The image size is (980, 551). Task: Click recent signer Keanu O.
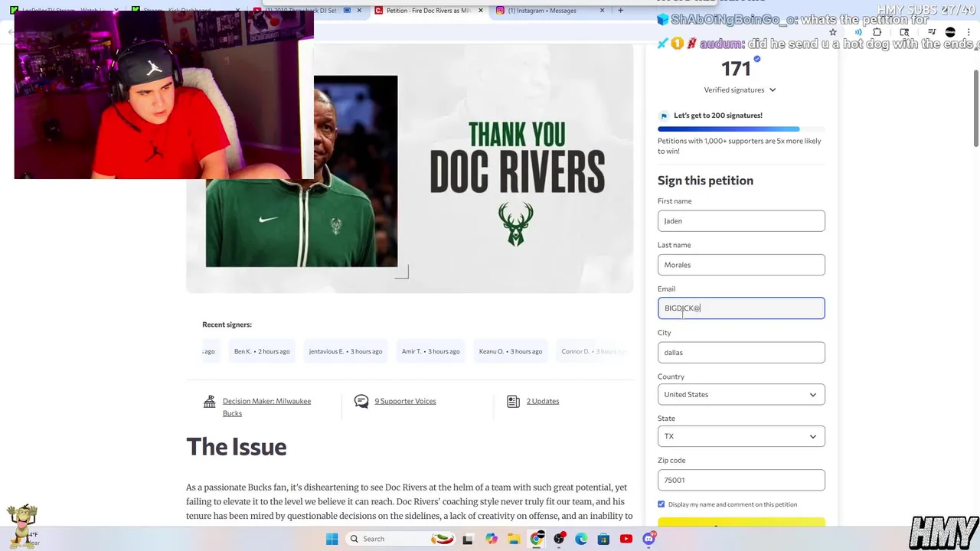tap(510, 351)
